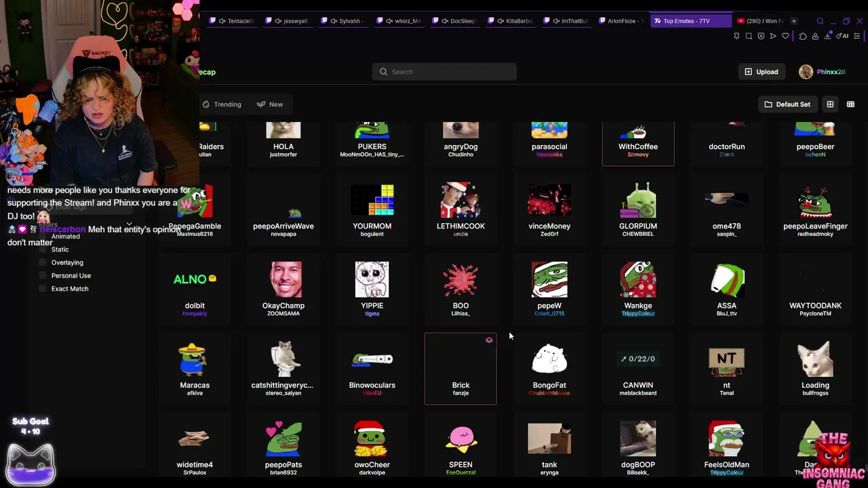Select the Brick emote card

(x=460, y=369)
